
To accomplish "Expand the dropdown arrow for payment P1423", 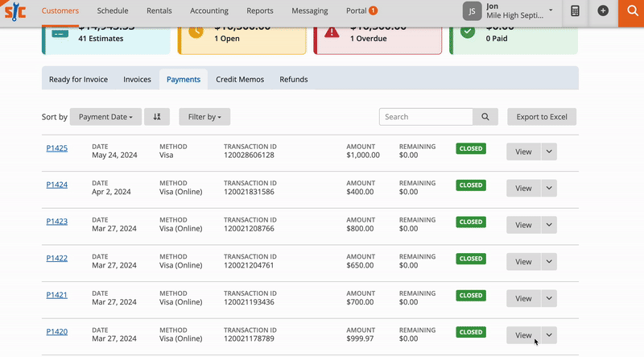I will pyautogui.click(x=549, y=225).
